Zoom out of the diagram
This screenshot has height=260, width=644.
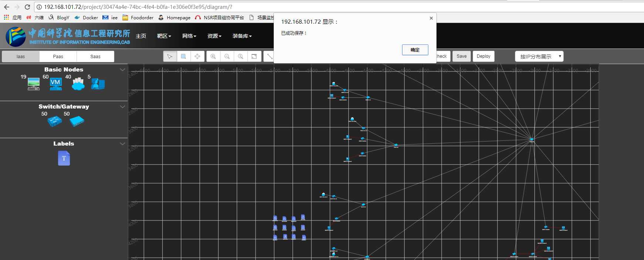(227, 56)
